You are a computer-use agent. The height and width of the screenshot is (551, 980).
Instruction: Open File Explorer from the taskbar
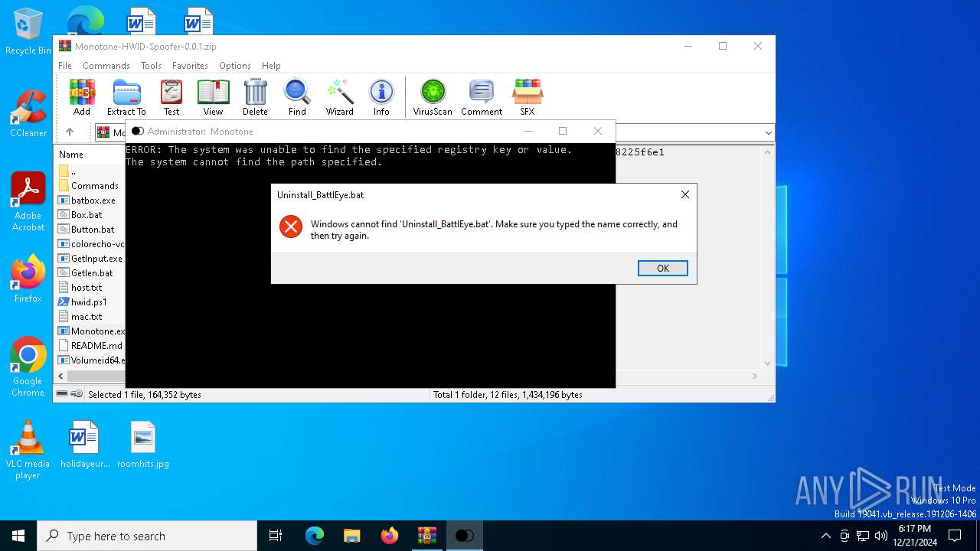coord(351,536)
